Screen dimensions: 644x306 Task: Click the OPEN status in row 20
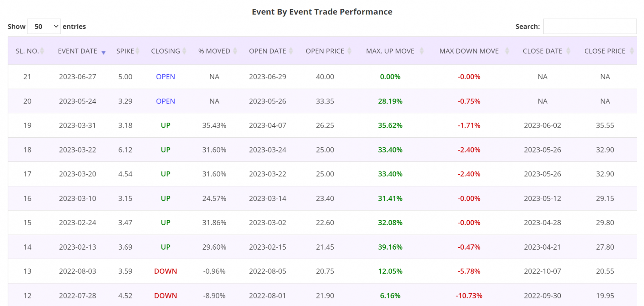click(165, 101)
